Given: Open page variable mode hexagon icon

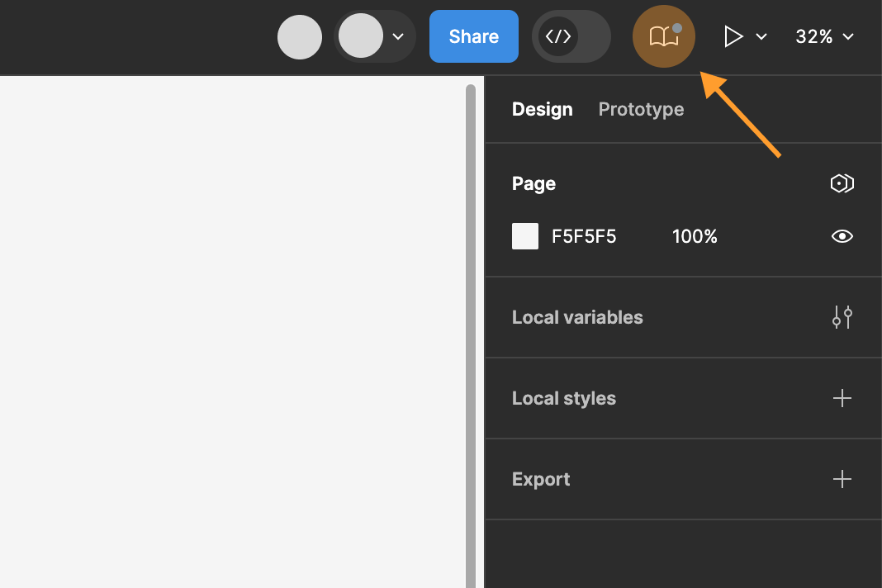Looking at the screenshot, I should (x=842, y=183).
